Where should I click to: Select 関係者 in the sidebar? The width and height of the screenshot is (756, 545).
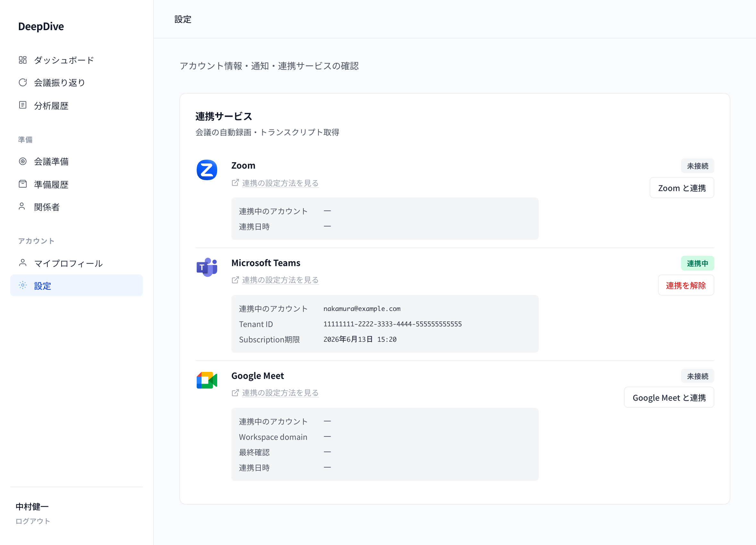[x=76, y=207]
